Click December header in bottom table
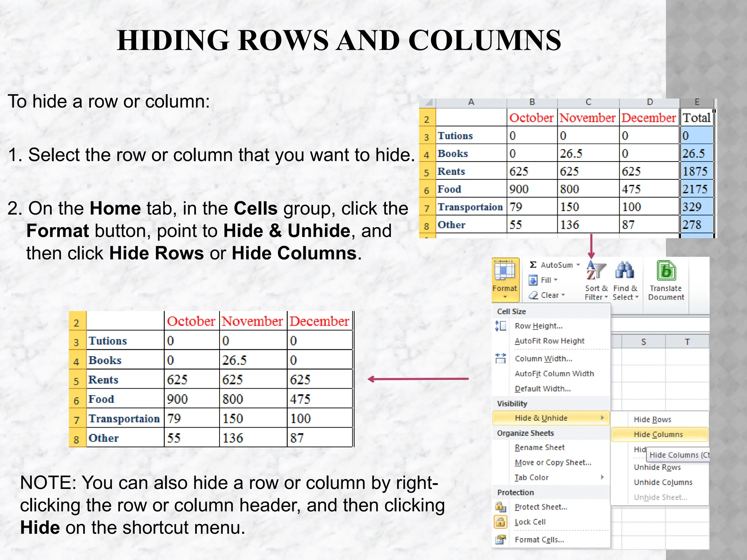This screenshot has width=747, height=560. 319,321
